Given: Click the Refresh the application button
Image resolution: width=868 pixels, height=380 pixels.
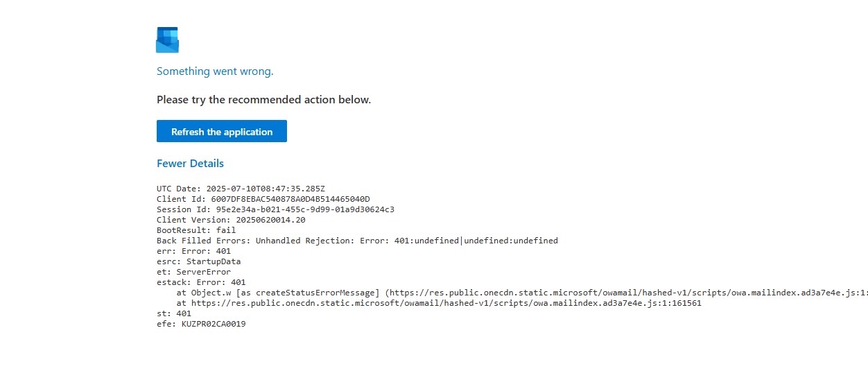Looking at the screenshot, I should tap(222, 131).
